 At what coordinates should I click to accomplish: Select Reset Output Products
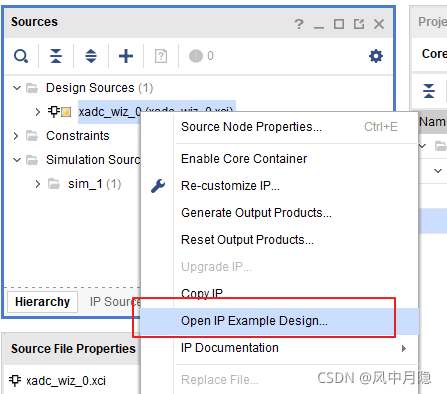[x=279, y=240]
